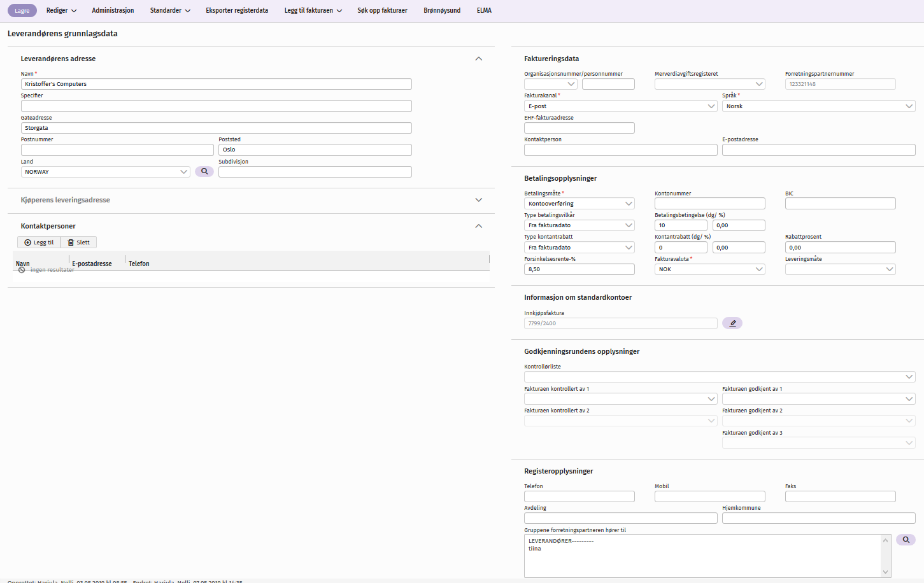Open the Type kontantrabatt dropdown

(x=579, y=248)
